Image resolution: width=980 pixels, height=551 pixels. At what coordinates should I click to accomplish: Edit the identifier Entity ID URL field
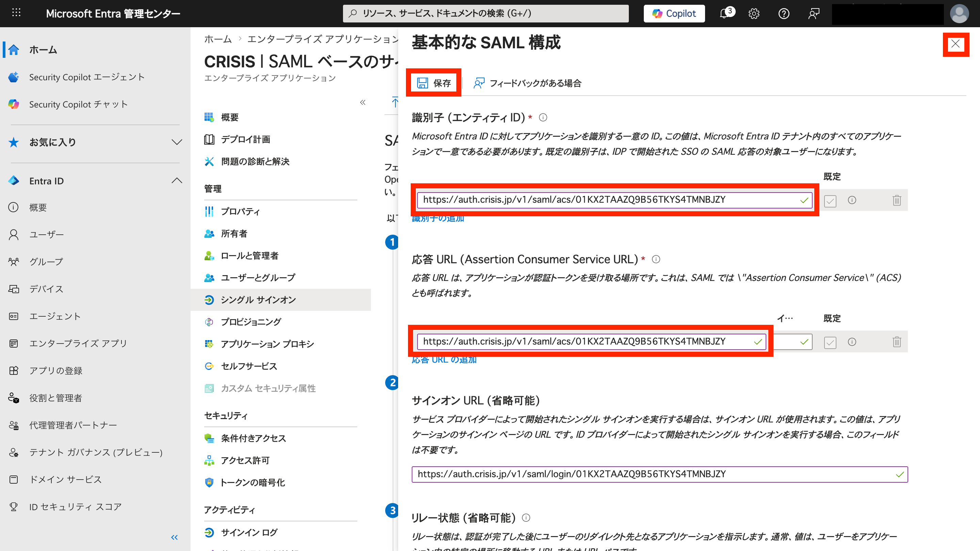[615, 200]
